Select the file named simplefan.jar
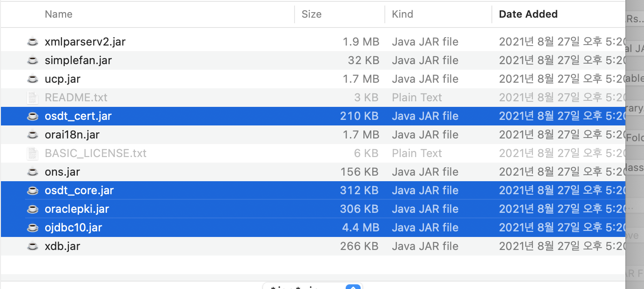Image resolution: width=644 pixels, height=289 pixels. pos(78,60)
